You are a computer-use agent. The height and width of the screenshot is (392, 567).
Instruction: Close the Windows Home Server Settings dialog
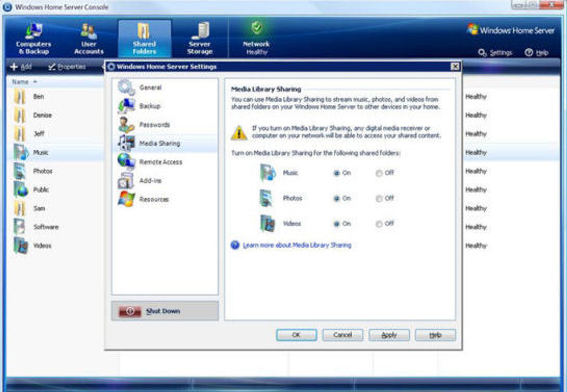[x=455, y=66]
